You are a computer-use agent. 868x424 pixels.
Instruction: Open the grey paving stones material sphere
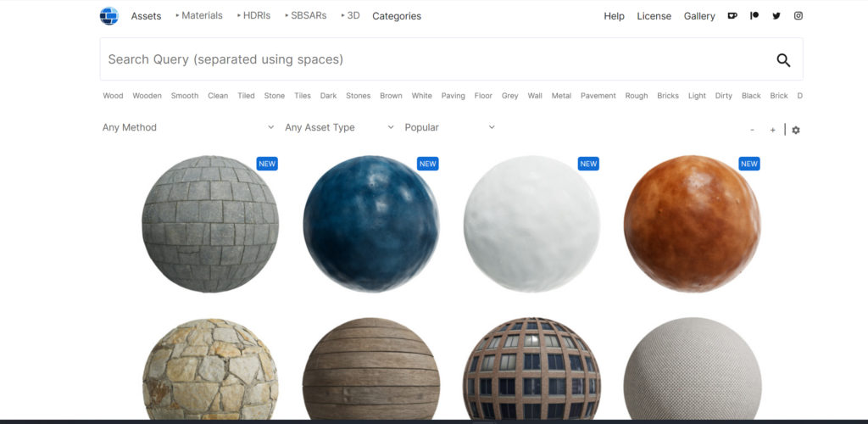click(210, 224)
